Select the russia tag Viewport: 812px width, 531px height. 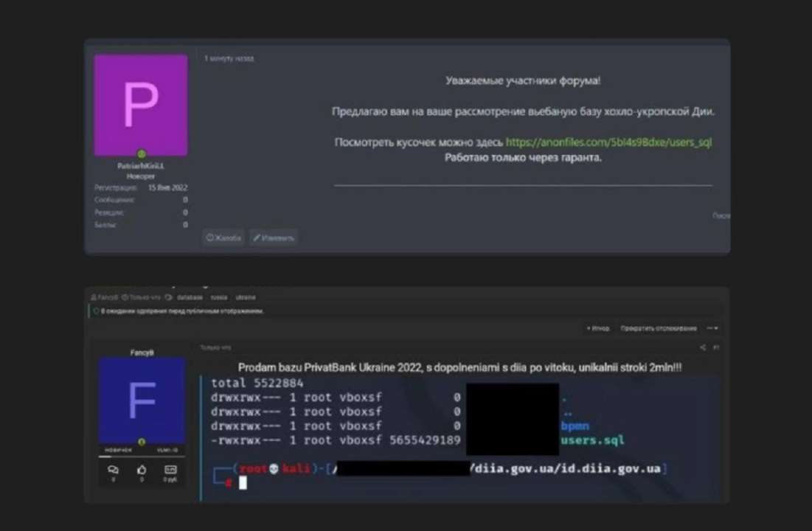(218, 297)
